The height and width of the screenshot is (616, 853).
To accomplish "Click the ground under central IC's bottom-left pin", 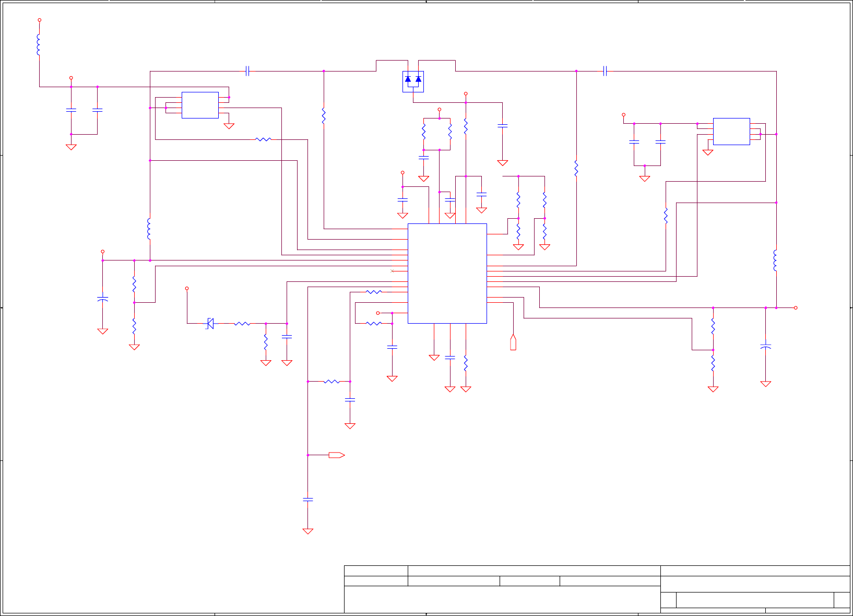I will coord(434,358).
